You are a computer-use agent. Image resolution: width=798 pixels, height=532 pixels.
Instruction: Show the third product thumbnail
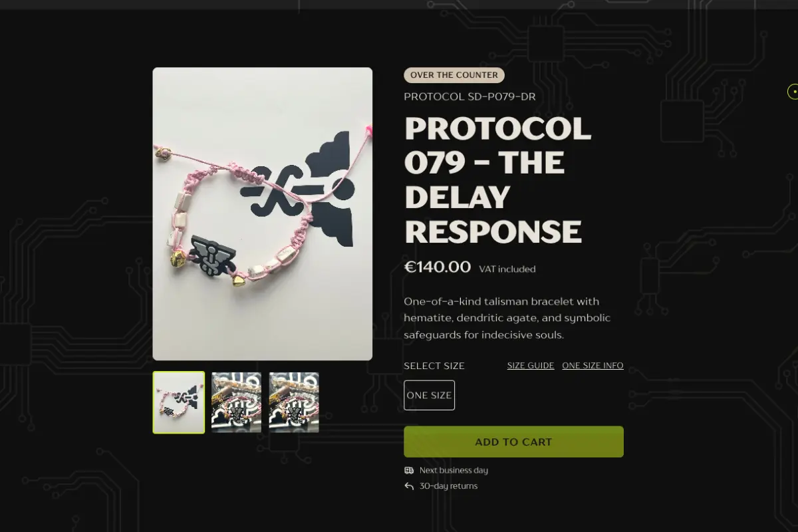[x=294, y=402]
